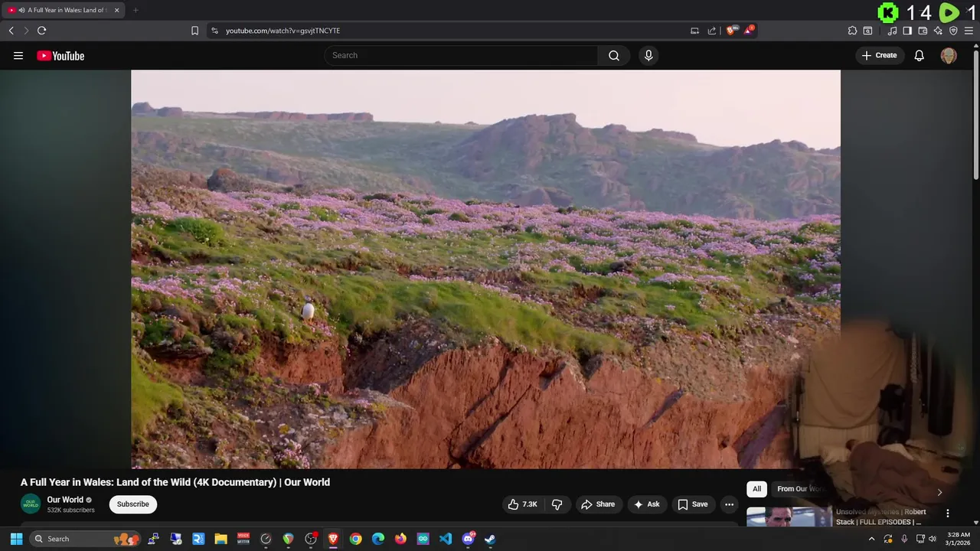This screenshot has height=551, width=980.
Task: Select the From Our World filter chip
Action: tap(799, 489)
